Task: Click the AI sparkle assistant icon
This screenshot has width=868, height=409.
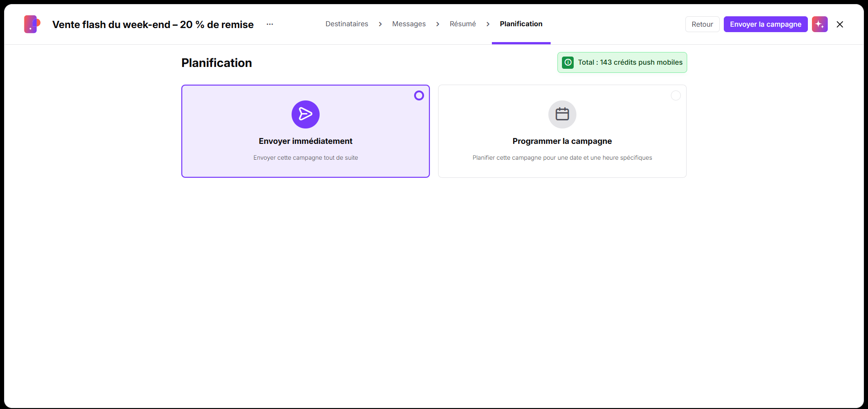Action: (820, 24)
